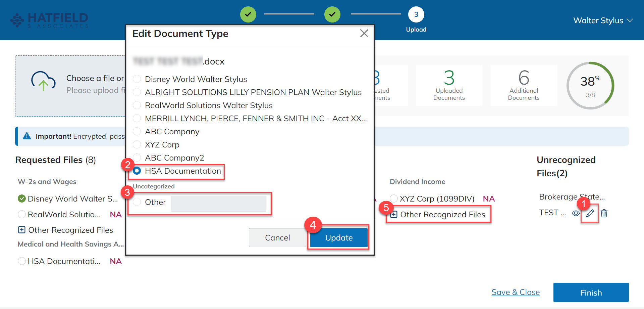Select the ABC Company radio button
The width and height of the screenshot is (644, 309).
[137, 131]
